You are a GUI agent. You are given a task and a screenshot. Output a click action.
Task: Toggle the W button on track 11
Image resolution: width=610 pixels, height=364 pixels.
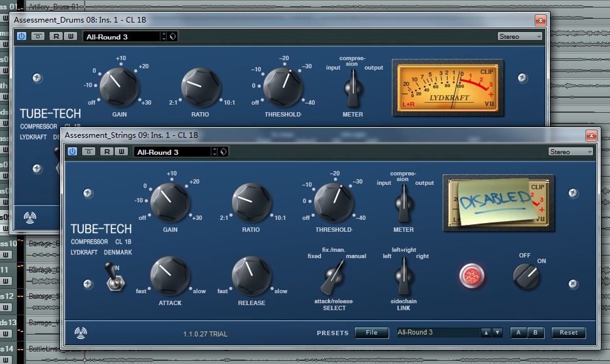pyautogui.click(x=6, y=281)
